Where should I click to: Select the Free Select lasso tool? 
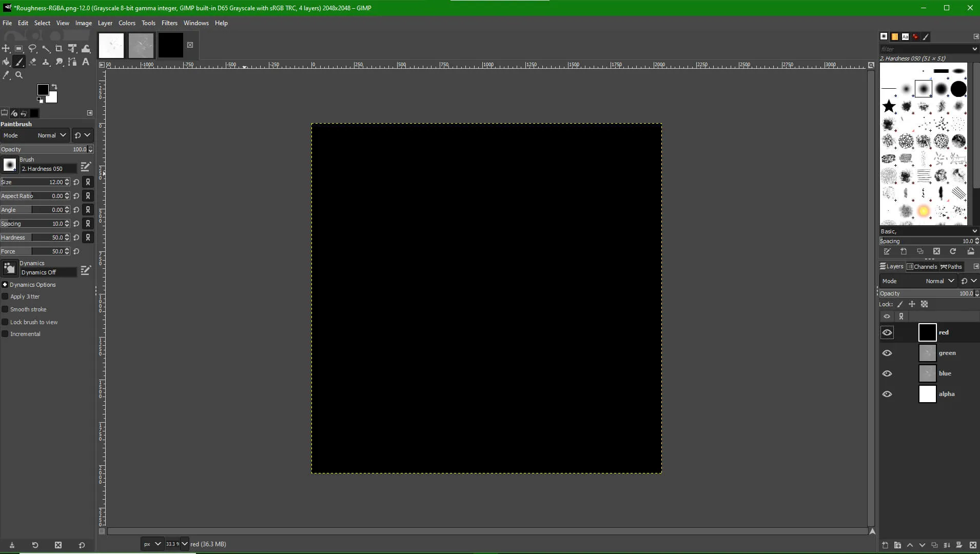point(32,49)
